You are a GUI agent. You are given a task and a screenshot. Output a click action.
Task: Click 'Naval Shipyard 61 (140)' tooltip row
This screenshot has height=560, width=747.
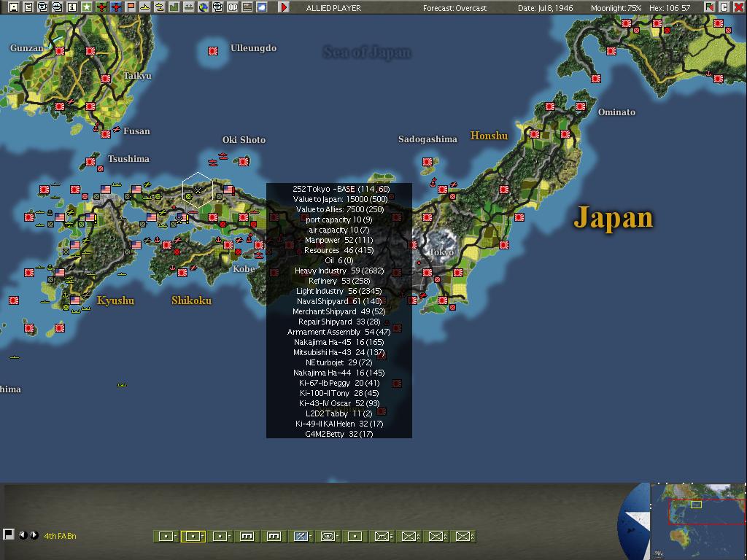click(339, 301)
